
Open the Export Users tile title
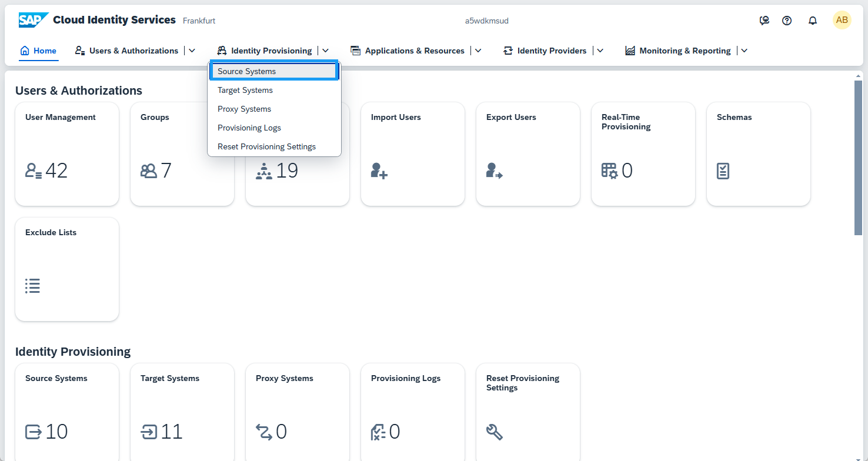coord(511,117)
